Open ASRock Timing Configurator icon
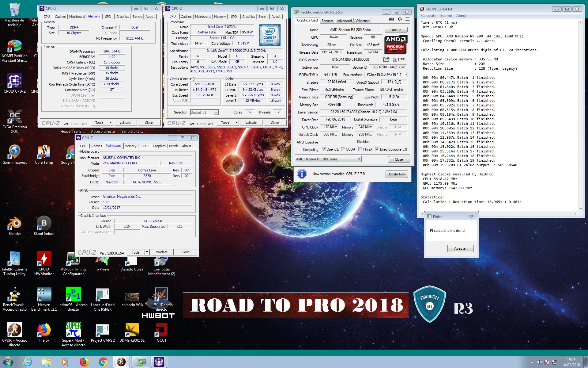 [73, 264]
